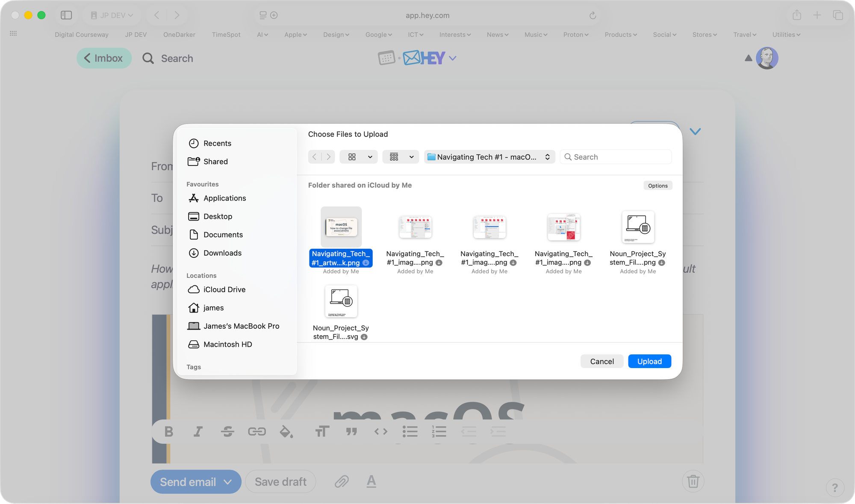
Task: Insert a link with the chain icon
Action: pos(257,432)
